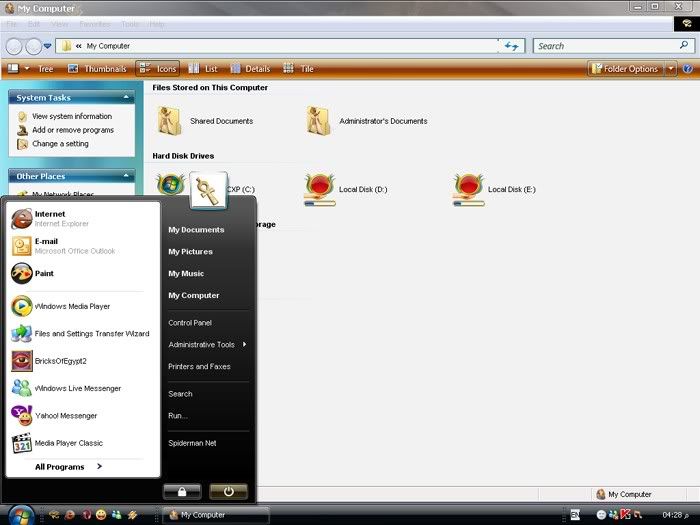
Task: Expand the Administrative Tools submenu
Action: [245, 344]
